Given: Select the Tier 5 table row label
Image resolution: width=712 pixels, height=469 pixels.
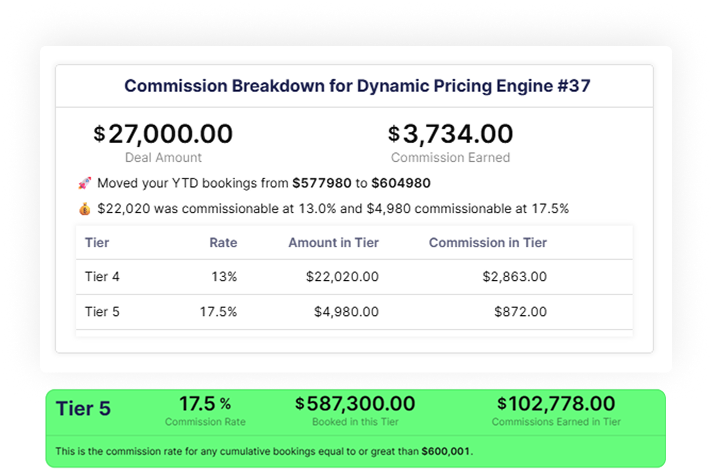Looking at the screenshot, I should (x=102, y=312).
